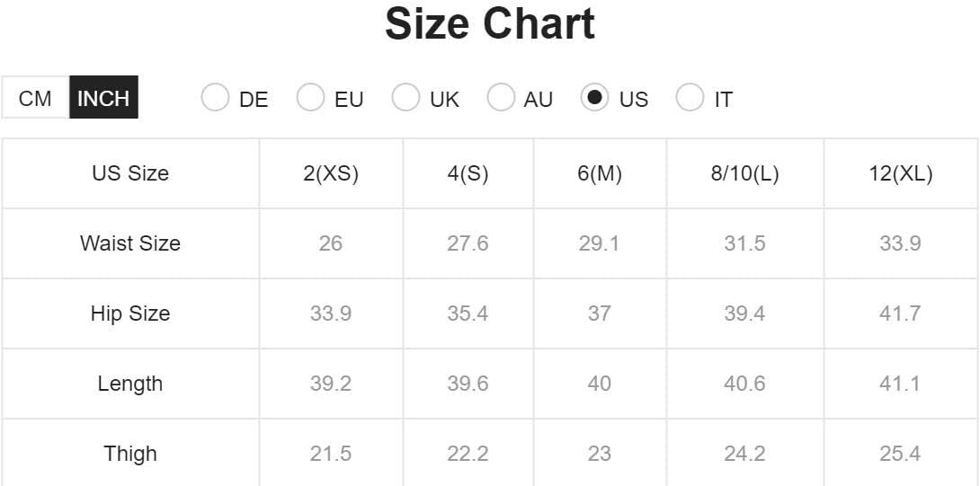
Task: Click the Size Chart title
Action: click(490, 24)
